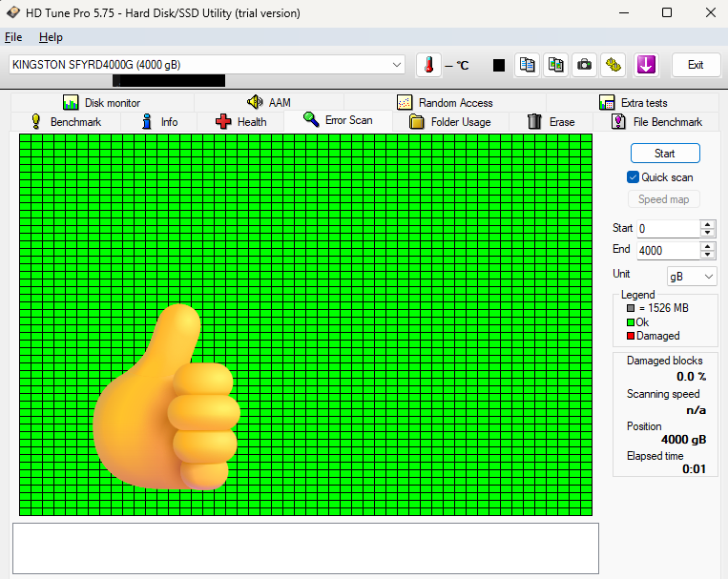Open options with the gold gears icon
This screenshot has width=728, height=579.
tap(614, 65)
